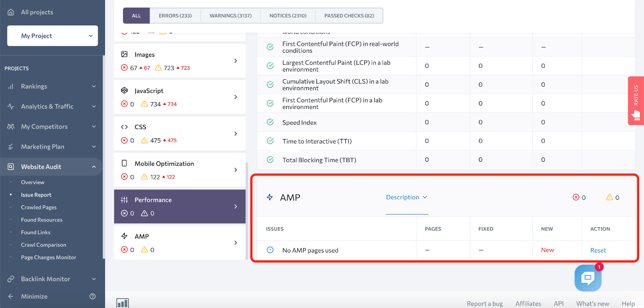The image size is (644, 308).
Task: Open the help question mark icon beside Minimize
Action: click(x=93, y=296)
